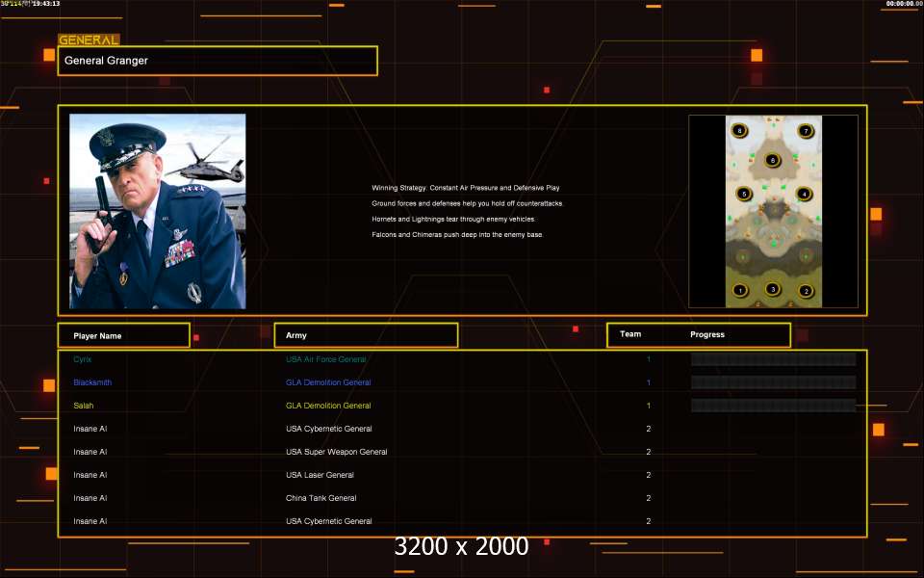The width and height of the screenshot is (924, 578).
Task: Click Salah's loading progress bar
Action: coord(773,406)
